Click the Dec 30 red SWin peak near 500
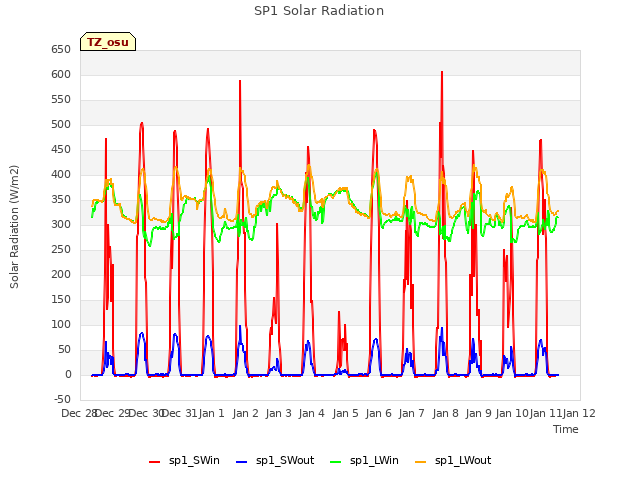640x480 pixels. click(142, 123)
